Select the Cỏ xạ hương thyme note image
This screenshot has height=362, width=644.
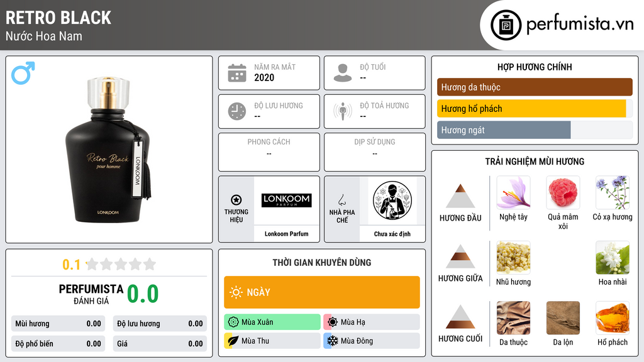tap(613, 192)
